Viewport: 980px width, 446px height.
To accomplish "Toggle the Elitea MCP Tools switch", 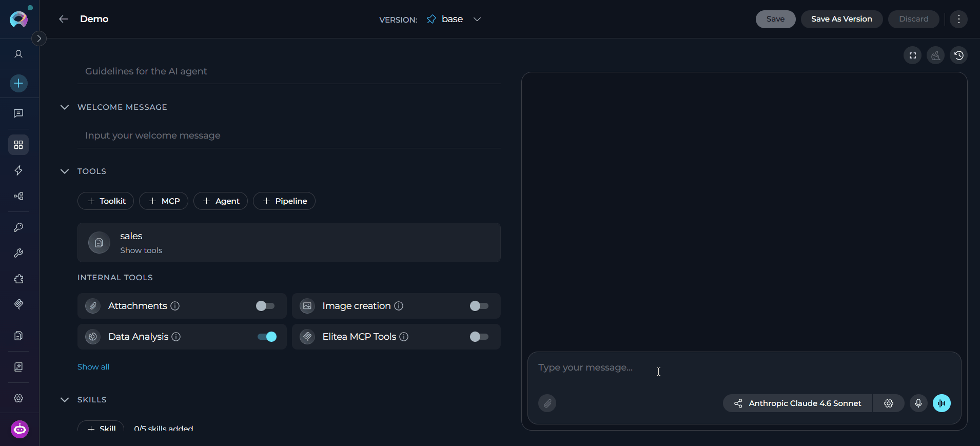I will [x=479, y=337].
